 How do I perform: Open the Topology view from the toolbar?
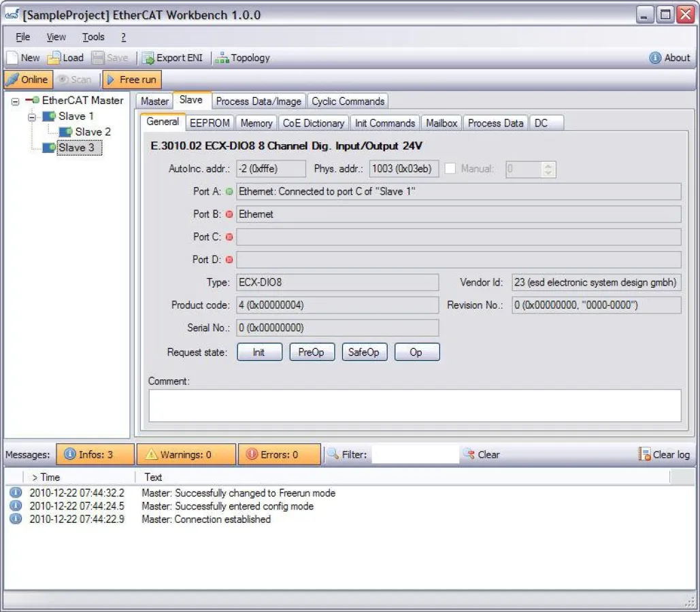[x=242, y=58]
